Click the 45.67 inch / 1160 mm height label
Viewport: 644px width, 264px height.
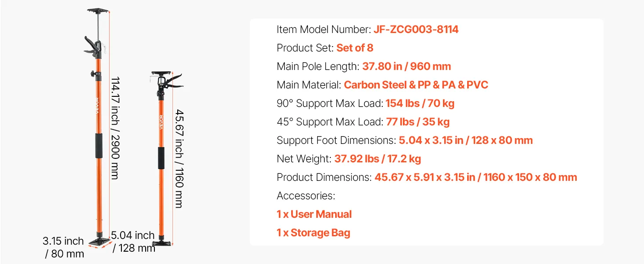(x=179, y=158)
